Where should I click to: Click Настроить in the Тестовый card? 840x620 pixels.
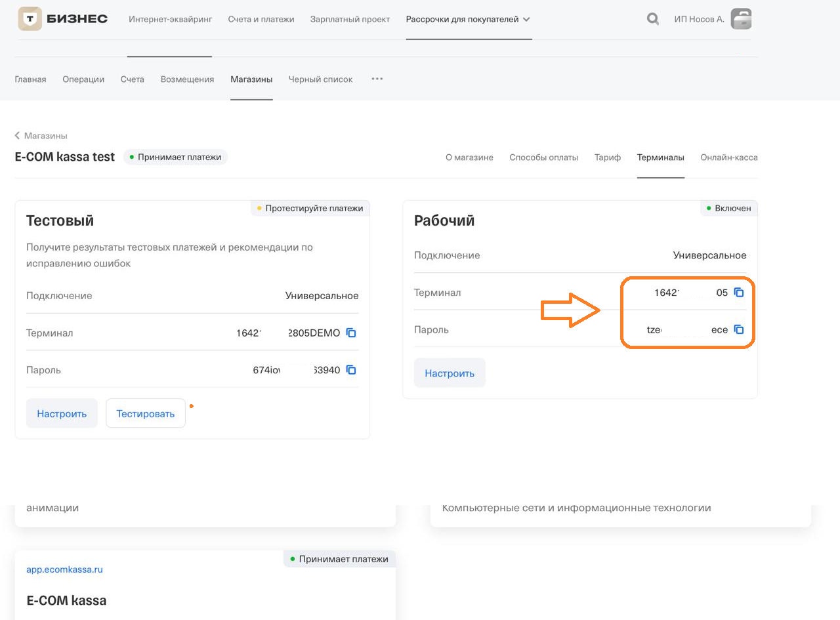pyautogui.click(x=62, y=413)
